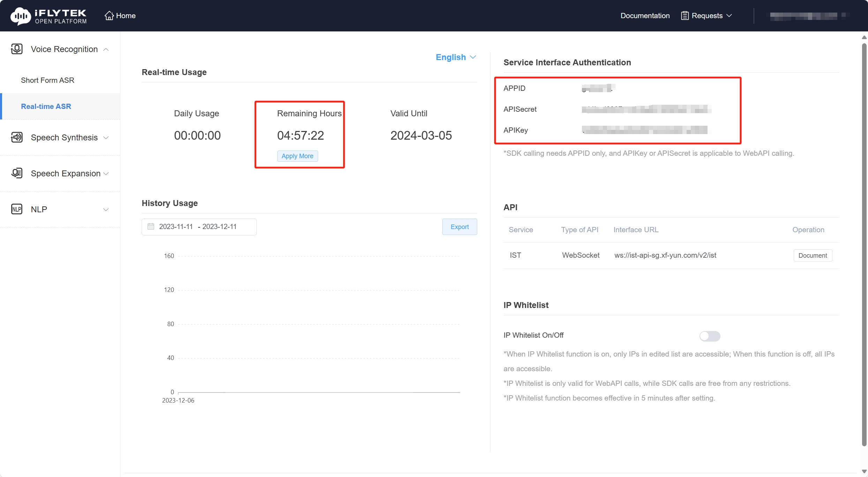This screenshot has height=477, width=868.
Task: Click the Speech Expansion sidebar icon
Action: [x=17, y=173]
